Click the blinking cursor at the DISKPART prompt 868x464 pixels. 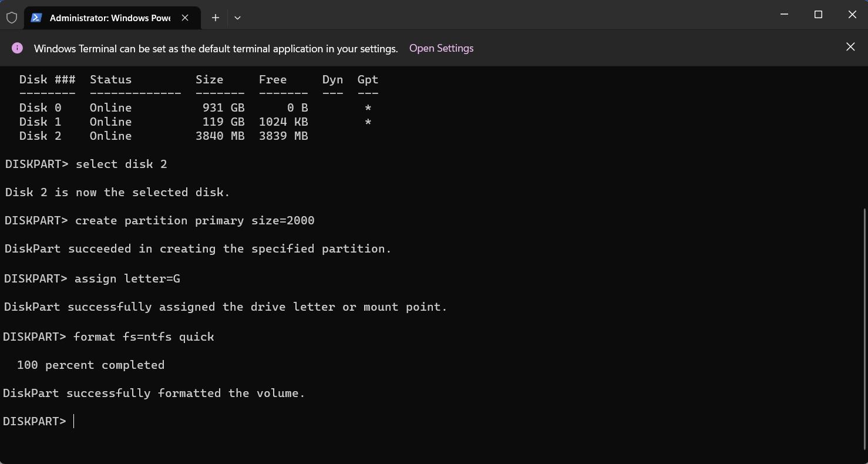73,421
